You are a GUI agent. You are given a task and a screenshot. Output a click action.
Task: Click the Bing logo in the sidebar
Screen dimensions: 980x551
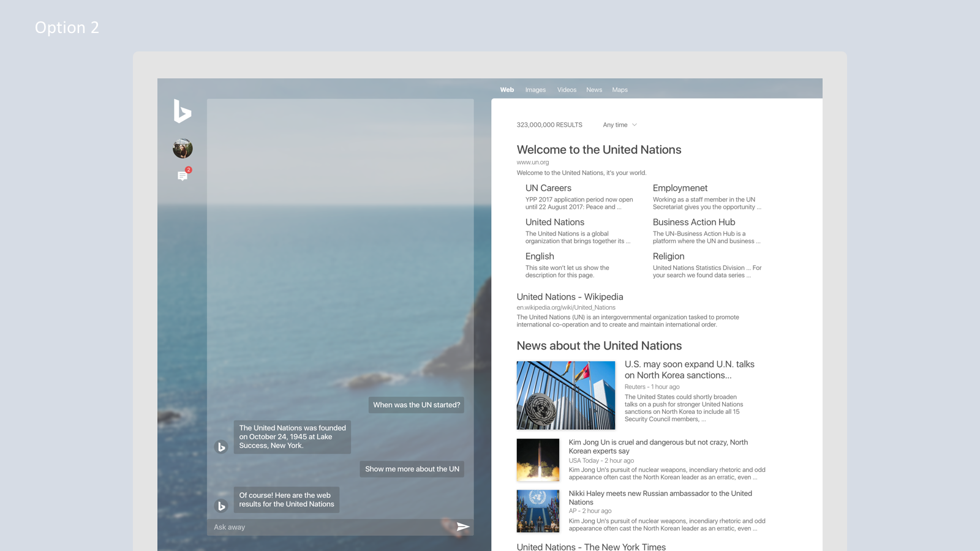[x=183, y=111]
